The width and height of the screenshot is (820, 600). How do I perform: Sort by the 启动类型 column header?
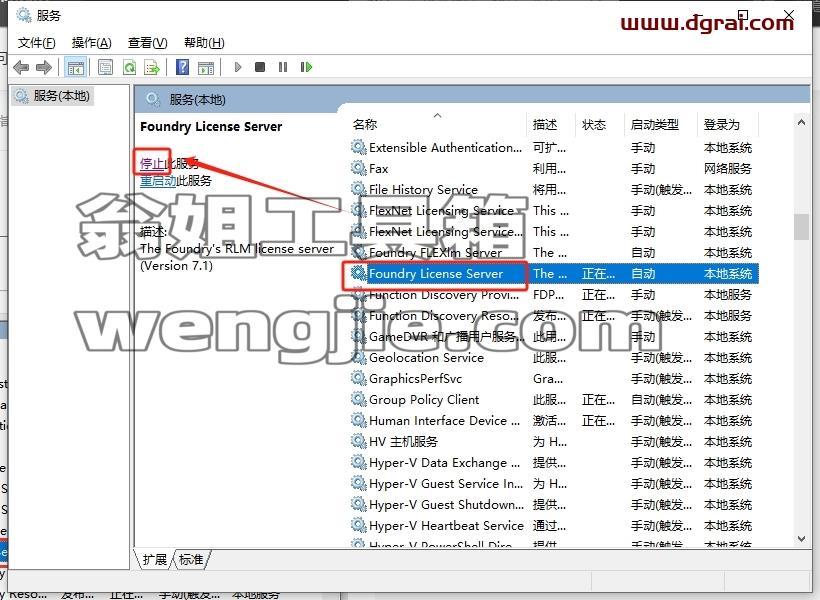[660, 124]
